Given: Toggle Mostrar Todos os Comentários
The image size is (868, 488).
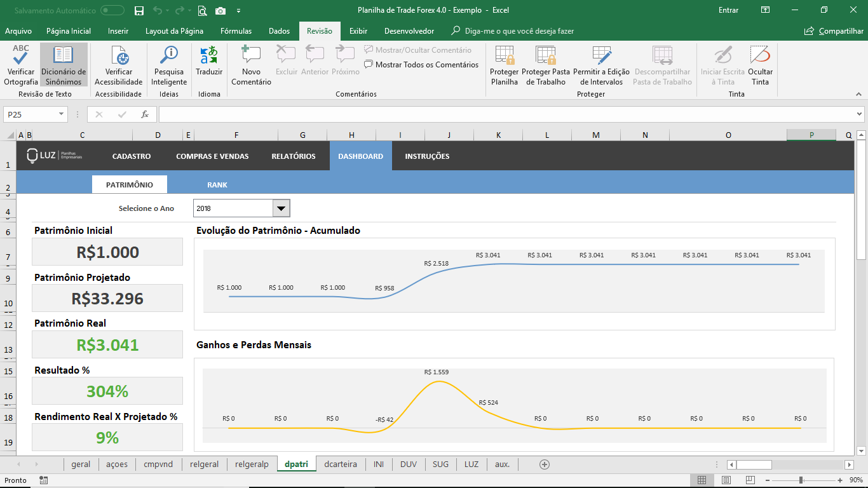Looking at the screenshot, I should [421, 64].
